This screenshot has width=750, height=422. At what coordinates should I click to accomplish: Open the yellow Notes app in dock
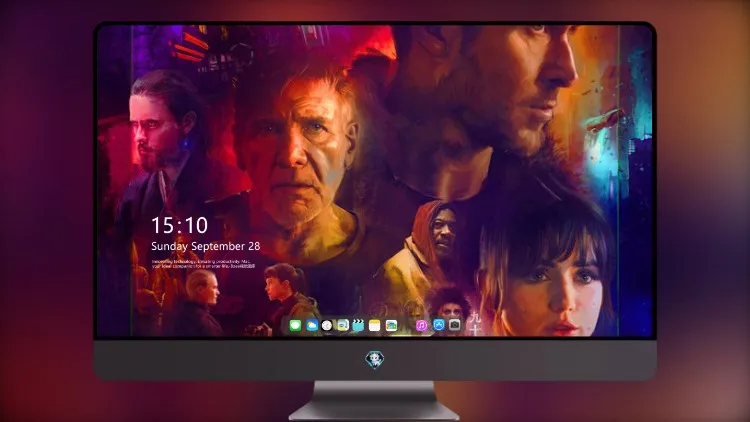[375, 326]
